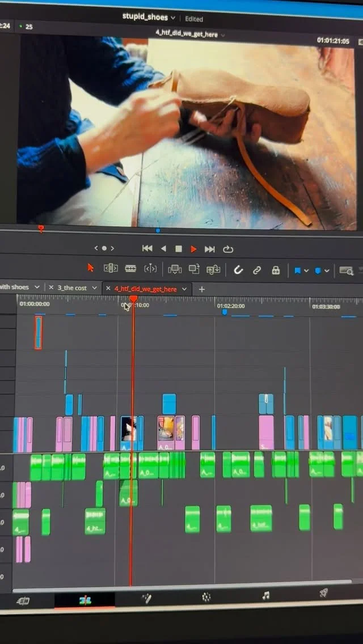Toggle the Position Lock padlock icon
Screen dimensions: 363x644
click(276, 270)
